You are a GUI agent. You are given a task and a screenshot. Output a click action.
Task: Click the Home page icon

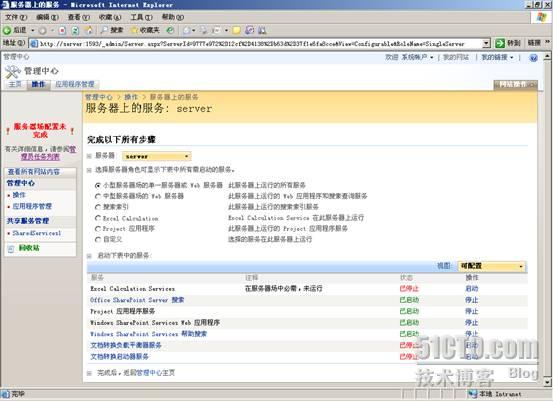coord(89,31)
